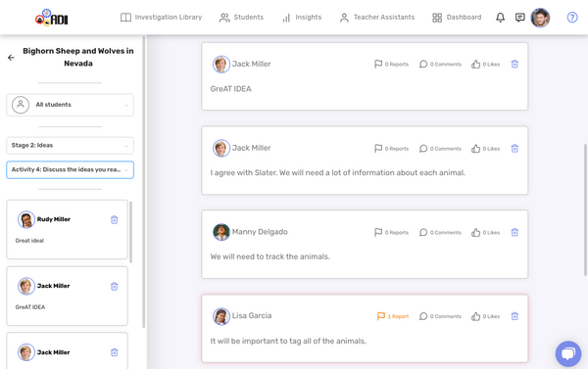
Task: View reports on agree with Slater post
Action: (391, 149)
